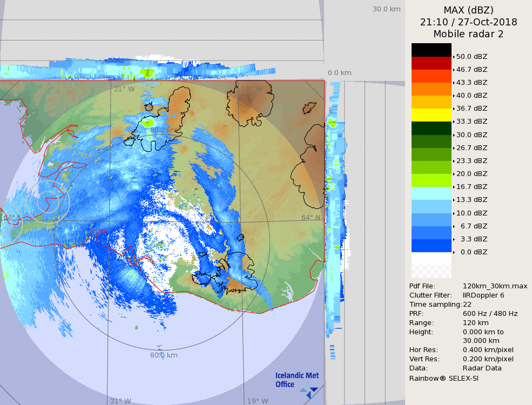Click the MAX (dBZ) title text
This screenshot has width=532, height=405.
(468, 10)
